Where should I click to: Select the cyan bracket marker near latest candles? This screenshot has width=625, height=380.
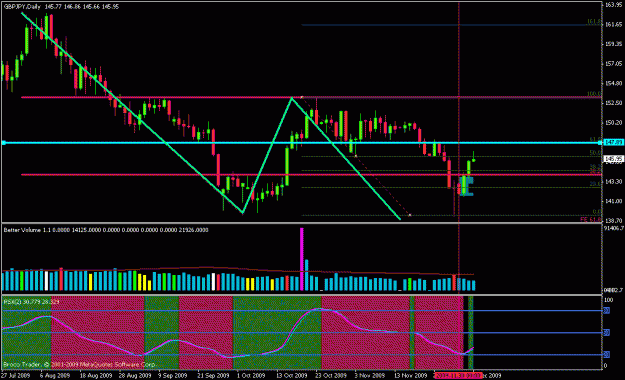467,186
